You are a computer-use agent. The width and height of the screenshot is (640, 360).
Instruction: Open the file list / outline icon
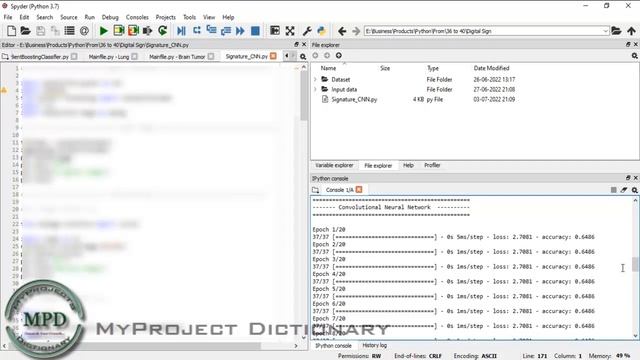click(70, 31)
